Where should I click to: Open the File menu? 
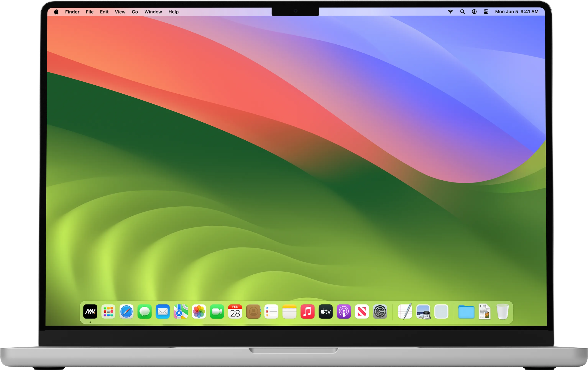click(90, 12)
